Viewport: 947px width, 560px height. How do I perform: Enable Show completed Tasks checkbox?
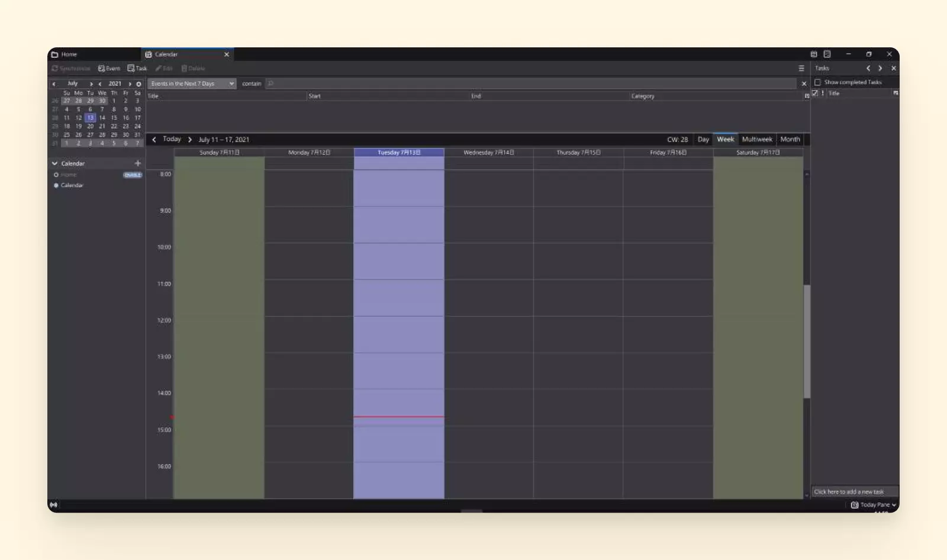(818, 82)
